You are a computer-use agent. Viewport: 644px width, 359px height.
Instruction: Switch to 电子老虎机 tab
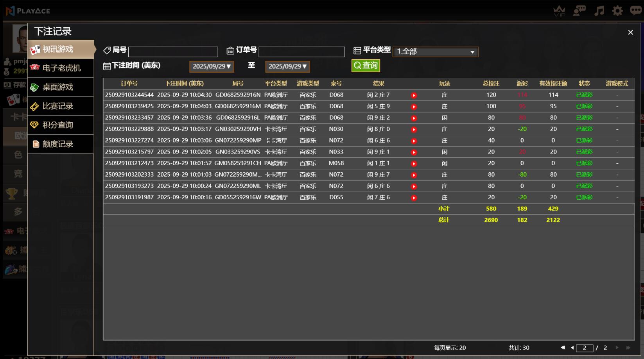61,68
